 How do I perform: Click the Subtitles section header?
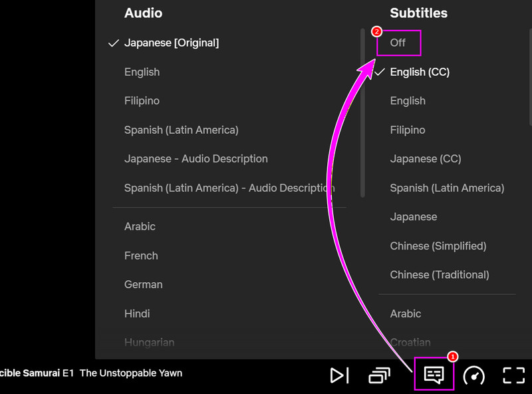[419, 13]
